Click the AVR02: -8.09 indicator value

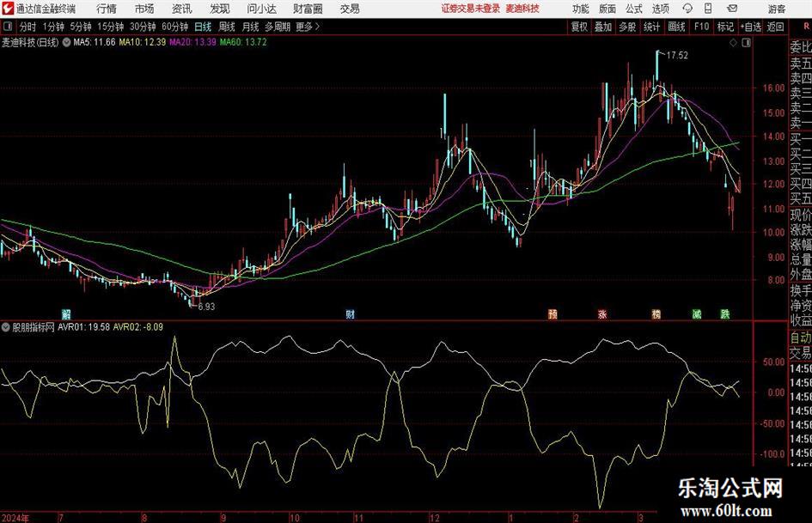[138, 327]
